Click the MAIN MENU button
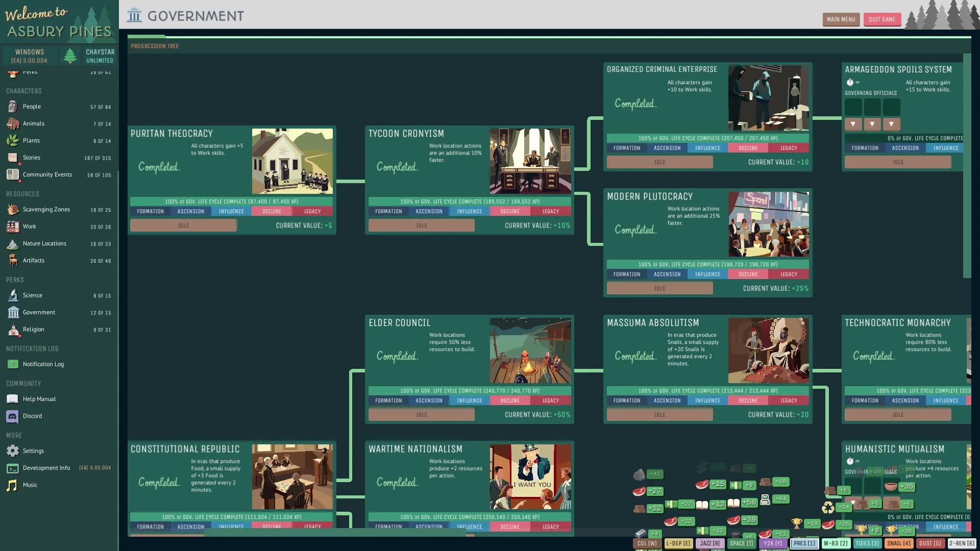Image resolution: width=980 pixels, height=551 pixels. (841, 19)
